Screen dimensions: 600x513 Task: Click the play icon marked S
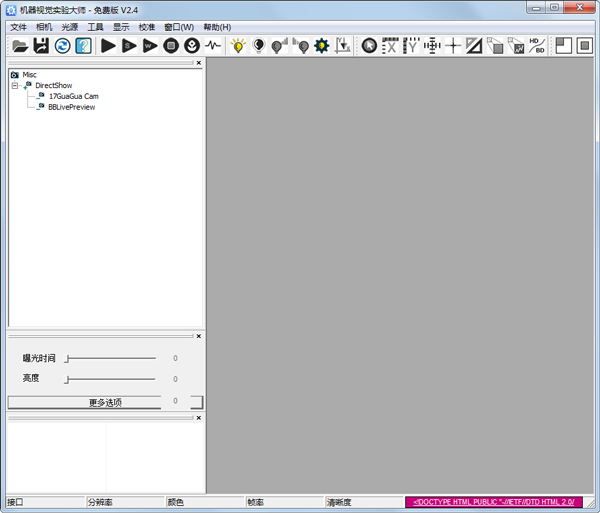pyautogui.click(x=129, y=46)
